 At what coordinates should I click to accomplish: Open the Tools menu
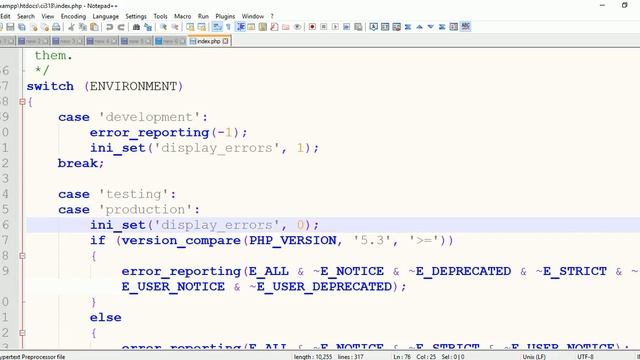coord(160,16)
